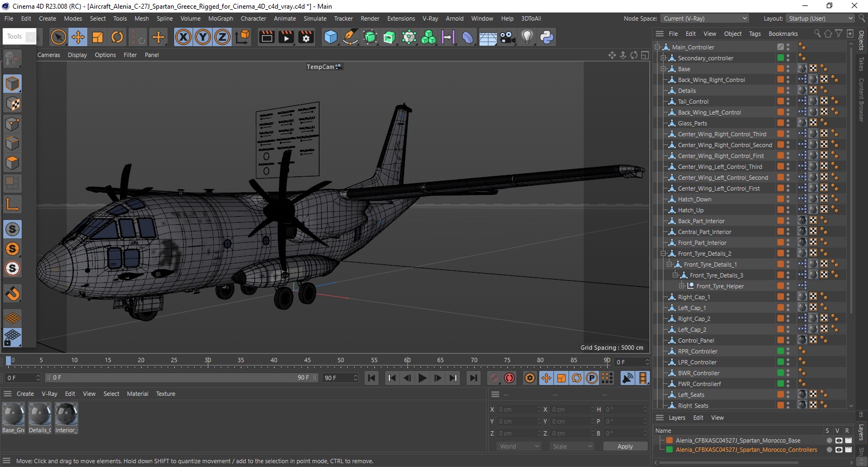Viewport: 868px width, 467px height.
Task: Open the MoGraph Cloner icon
Action: 429,37
